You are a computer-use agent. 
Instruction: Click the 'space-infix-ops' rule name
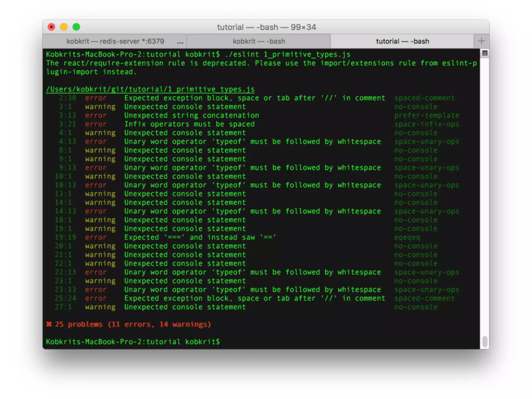tap(427, 124)
